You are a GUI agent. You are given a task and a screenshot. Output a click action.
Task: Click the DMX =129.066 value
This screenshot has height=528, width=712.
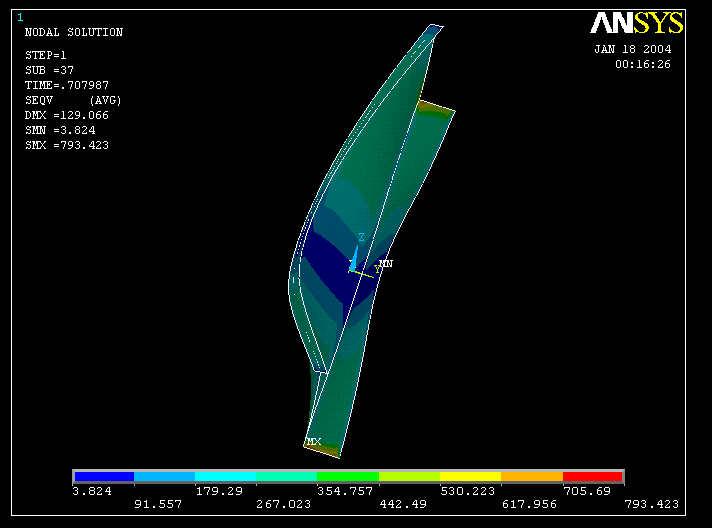click(x=67, y=115)
